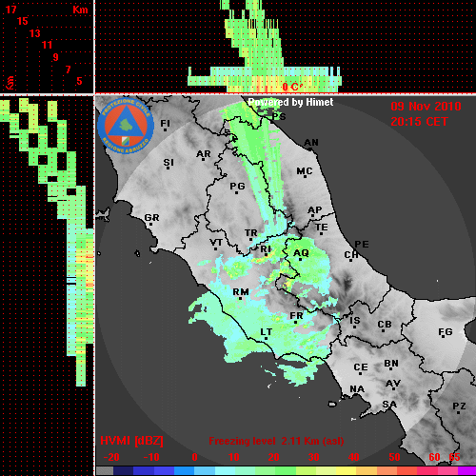This screenshot has width=476, height=476.
Task: Click the '-20' dBZ legend value
Action: [111, 457]
